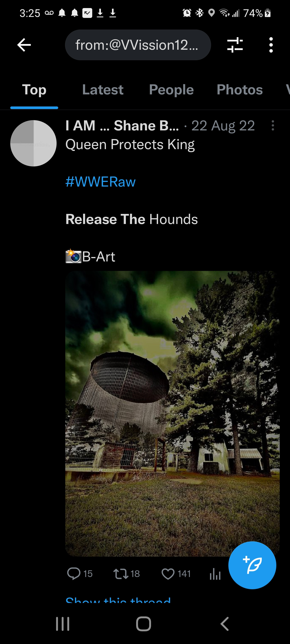Select the Top tab
290x644 pixels.
[34, 90]
